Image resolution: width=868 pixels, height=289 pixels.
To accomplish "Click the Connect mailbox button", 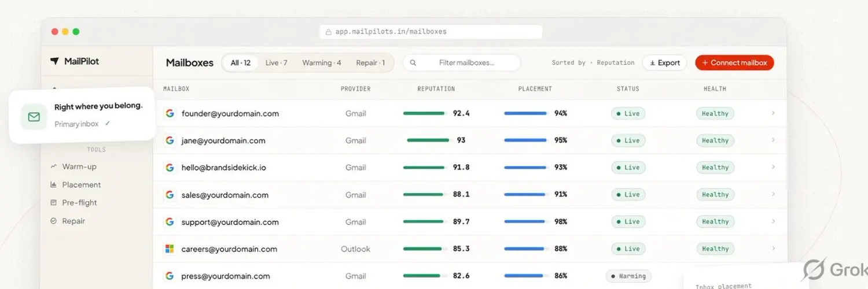I will [734, 63].
